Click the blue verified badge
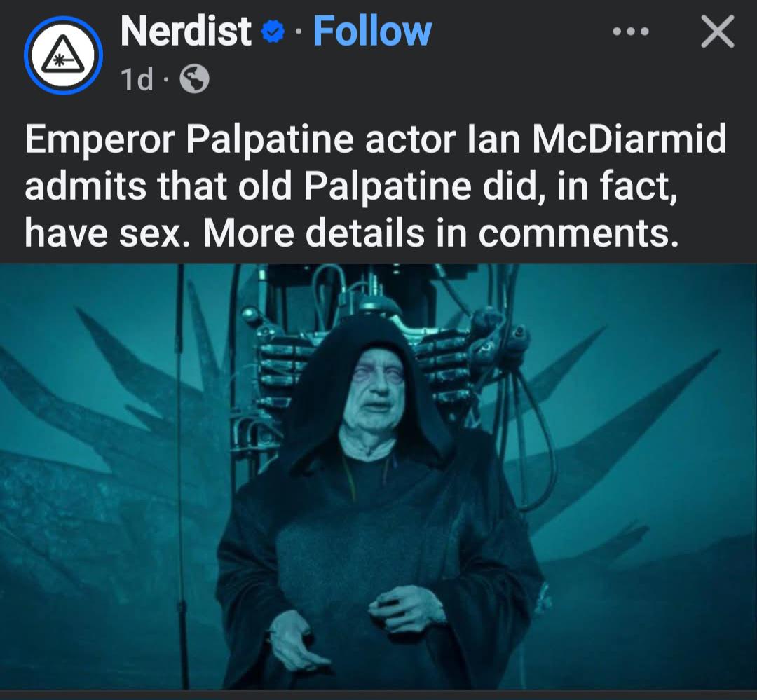 click(272, 32)
